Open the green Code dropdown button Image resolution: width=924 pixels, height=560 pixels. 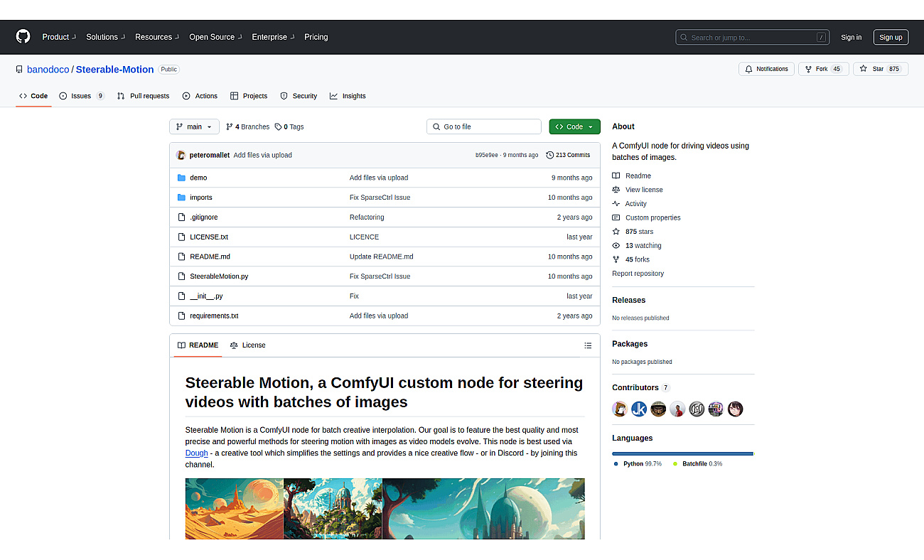click(574, 126)
